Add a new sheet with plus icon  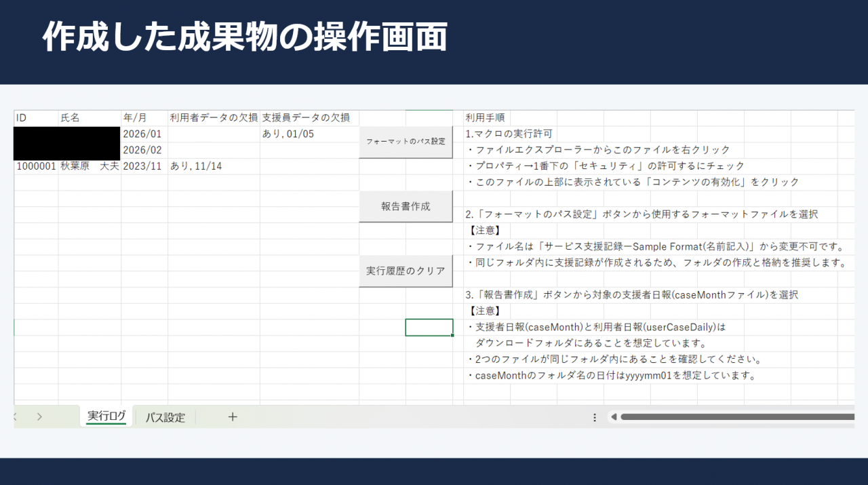[x=233, y=416]
